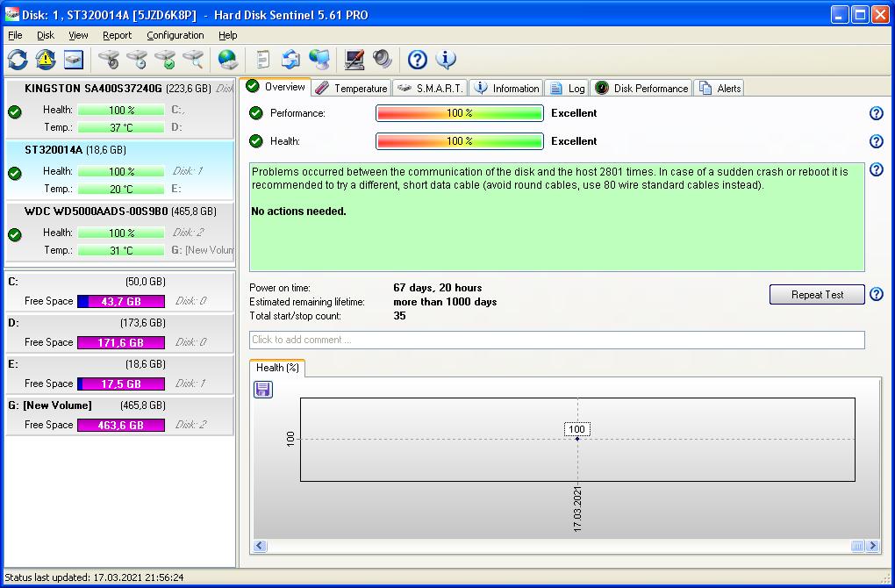
Task: Click green check icon of WDC WD5000AADS disk
Action: [x=15, y=234]
